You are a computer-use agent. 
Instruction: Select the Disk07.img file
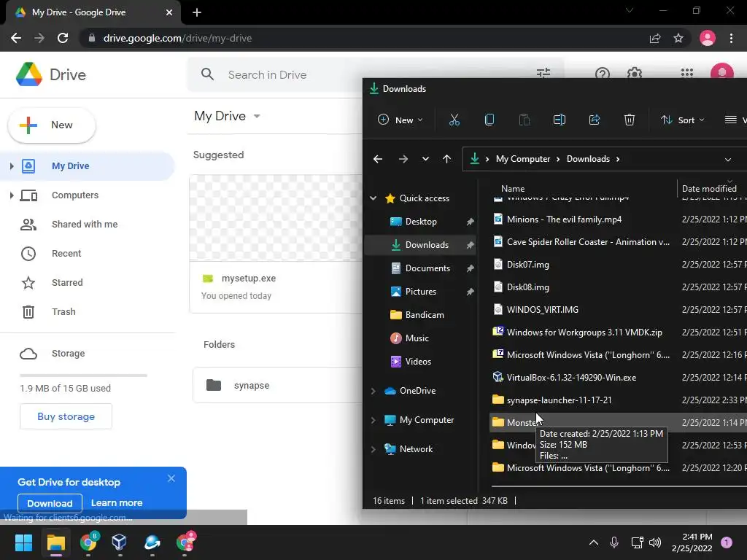click(527, 265)
